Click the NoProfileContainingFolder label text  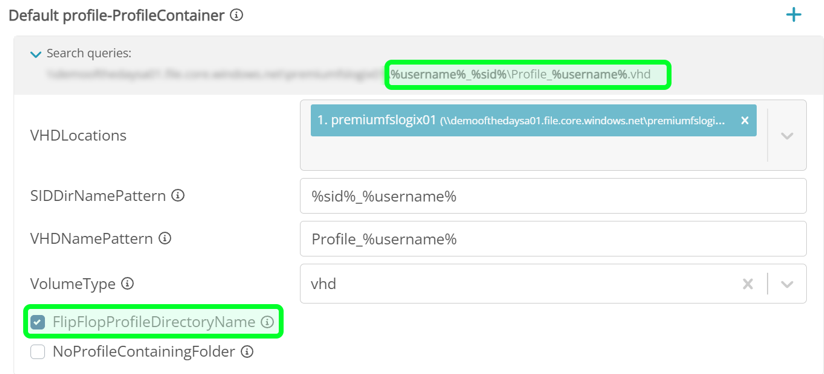143,352
